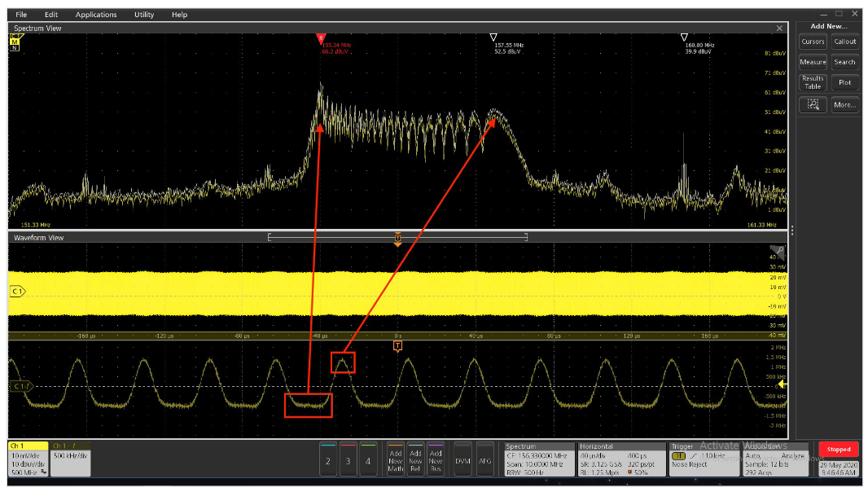Open the Utility menu

[x=143, y=14]
